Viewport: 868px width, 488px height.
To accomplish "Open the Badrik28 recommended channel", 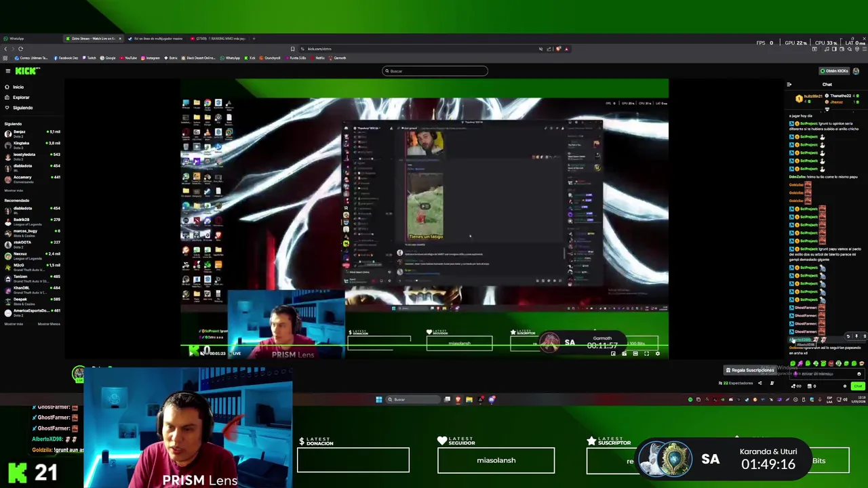I will (33, 221).
